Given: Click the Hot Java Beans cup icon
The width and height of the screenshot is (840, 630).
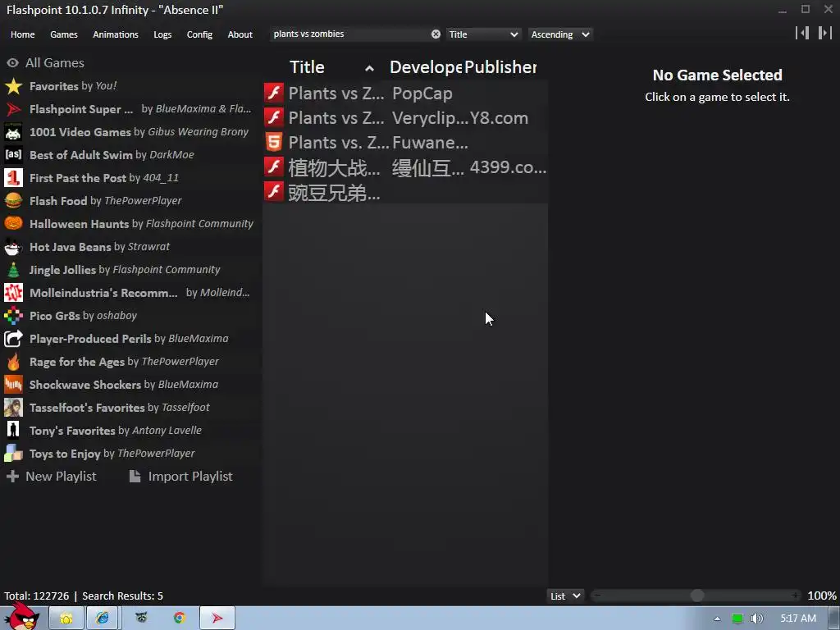Looking at the screenshot, I should click(x=13, y=247).
